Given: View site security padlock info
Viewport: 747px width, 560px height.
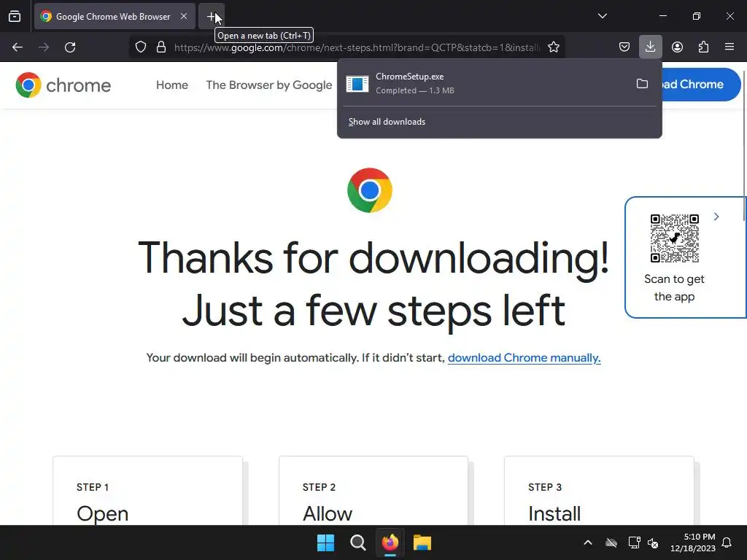Looking at the screenshot, I should [161, 47].
